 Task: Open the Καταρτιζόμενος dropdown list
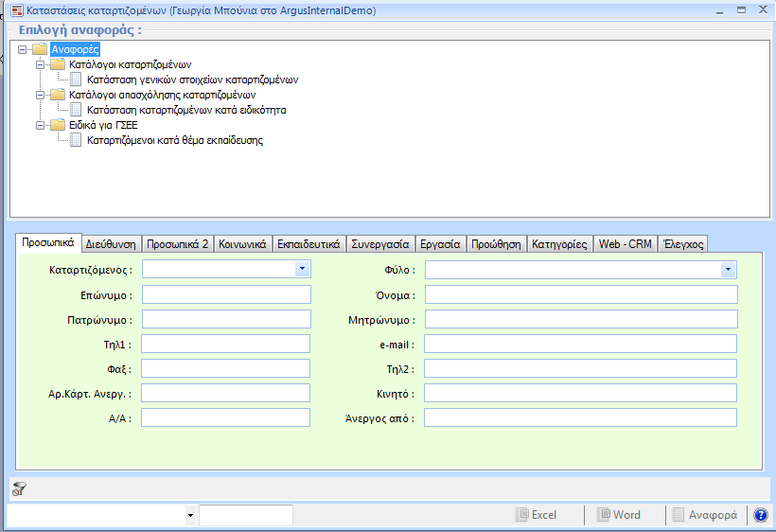(x=302, y=270)
